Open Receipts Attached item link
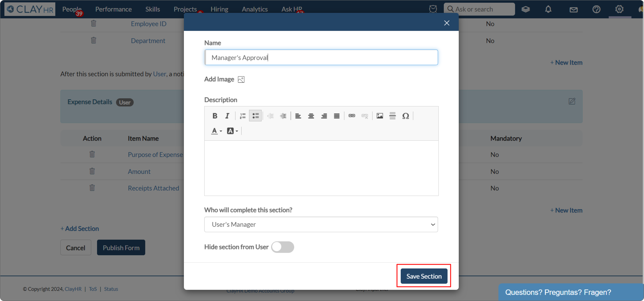The height and width of the screenshot is (301, 644). 153,188
